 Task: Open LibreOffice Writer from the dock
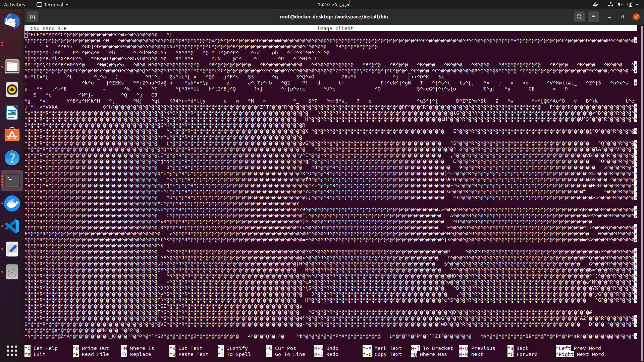pos(12,112)
